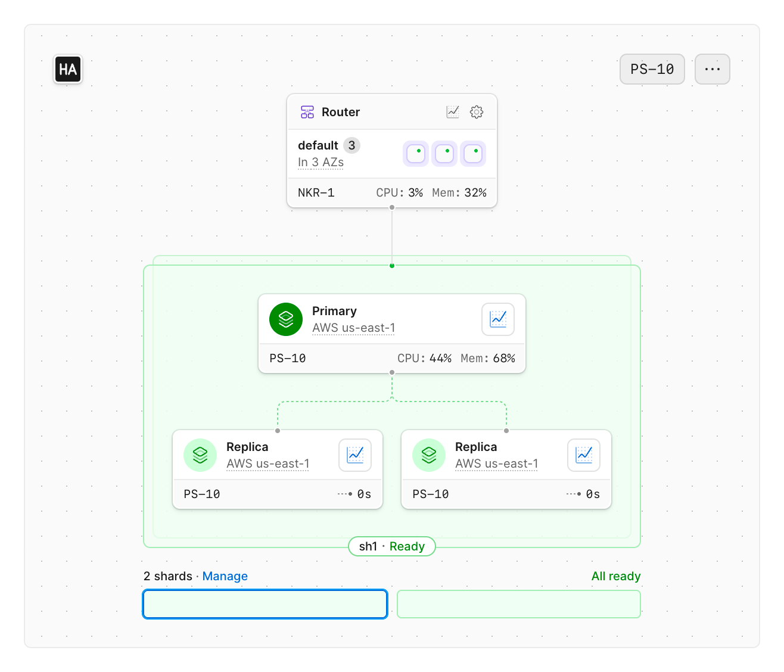784x672 pixels.
Task: Click the '2 shards' label
Action: 168,576
